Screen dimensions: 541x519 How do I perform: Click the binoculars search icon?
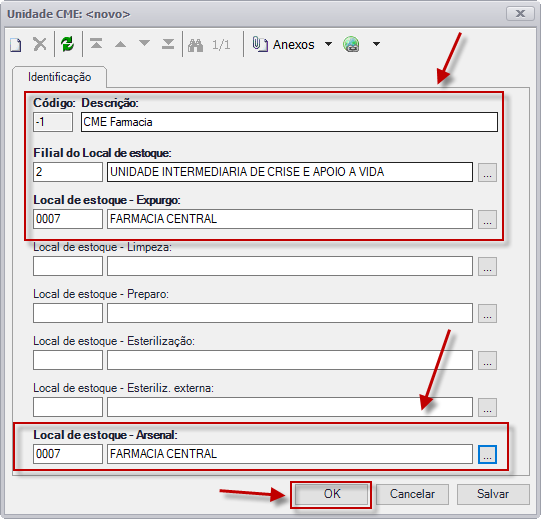[x=195, y=45]
